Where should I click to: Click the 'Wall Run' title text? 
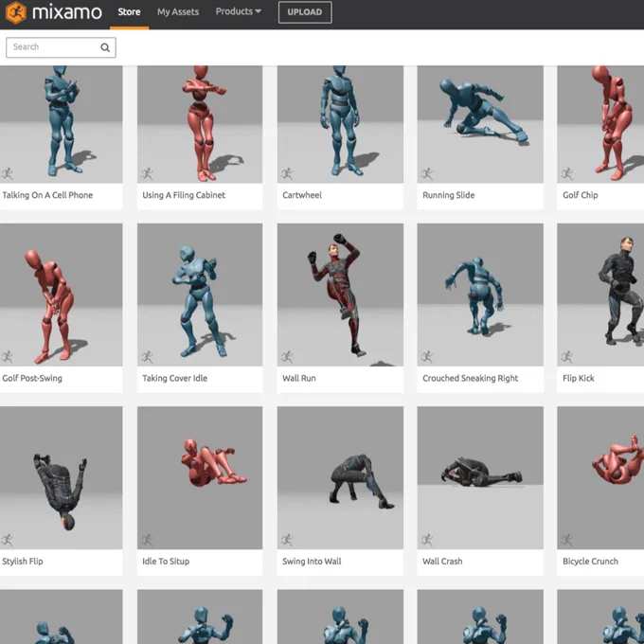tap(299, 378)
